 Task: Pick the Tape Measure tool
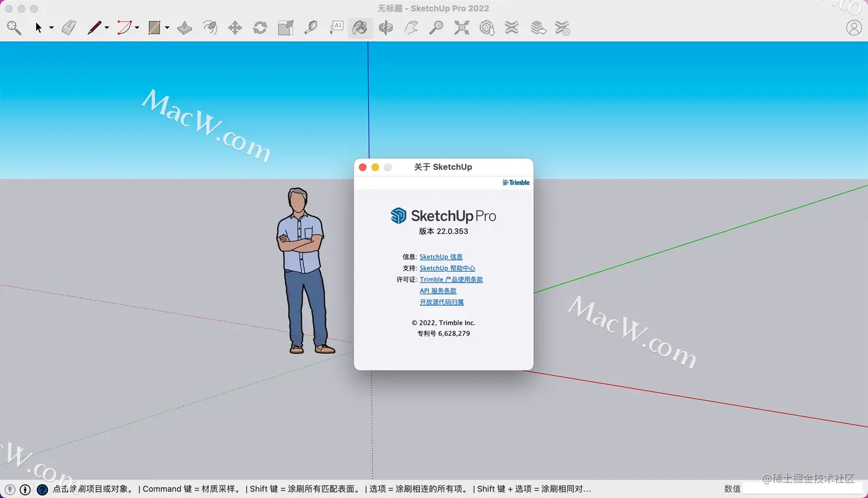(x=311, y=28)
